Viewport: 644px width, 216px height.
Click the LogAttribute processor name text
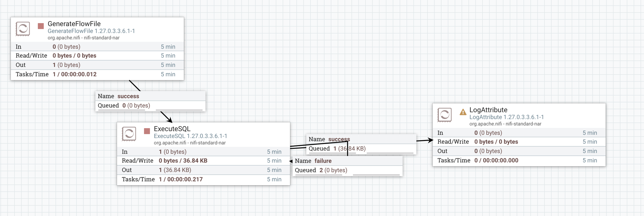(x=488, y=110)
